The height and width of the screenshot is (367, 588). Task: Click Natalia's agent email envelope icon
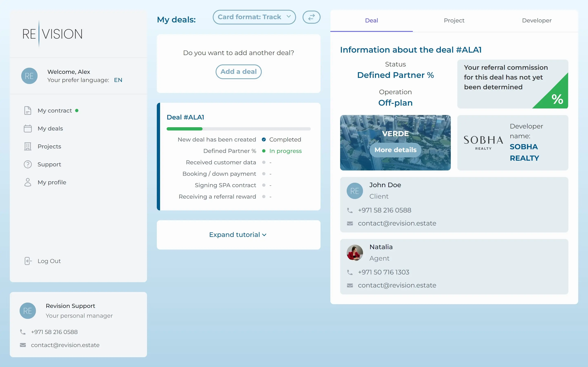click(350, 285)
